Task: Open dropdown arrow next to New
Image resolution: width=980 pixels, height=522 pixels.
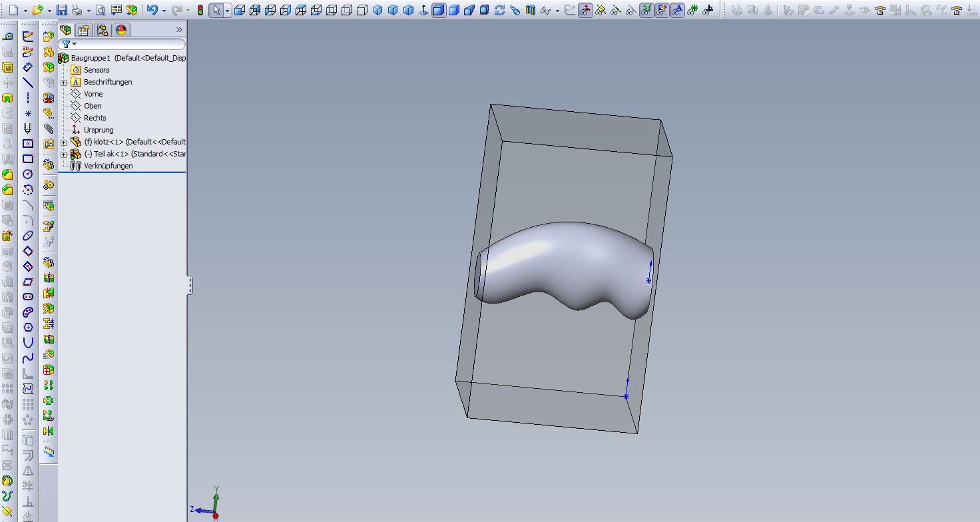Action: click(25, 11)
